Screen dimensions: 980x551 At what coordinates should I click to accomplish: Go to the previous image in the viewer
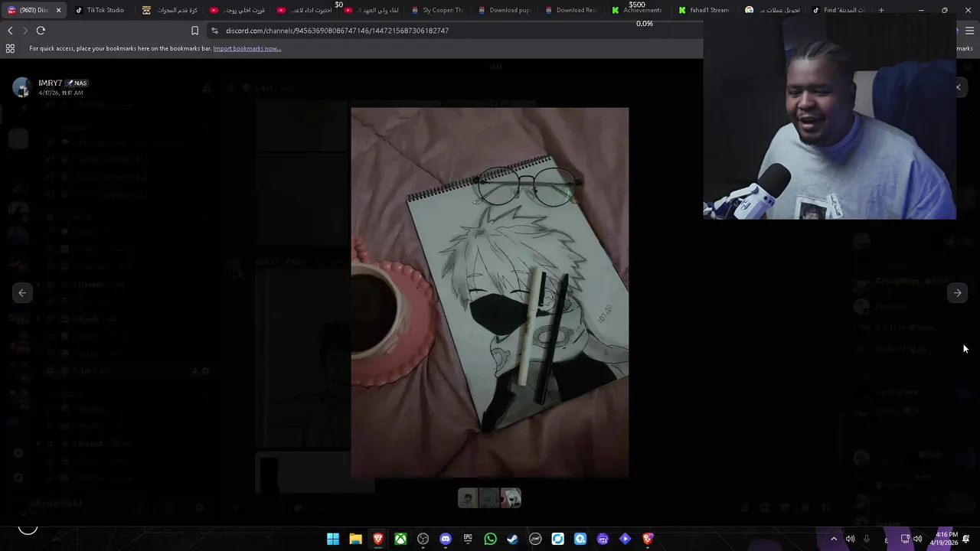(22, 292)
